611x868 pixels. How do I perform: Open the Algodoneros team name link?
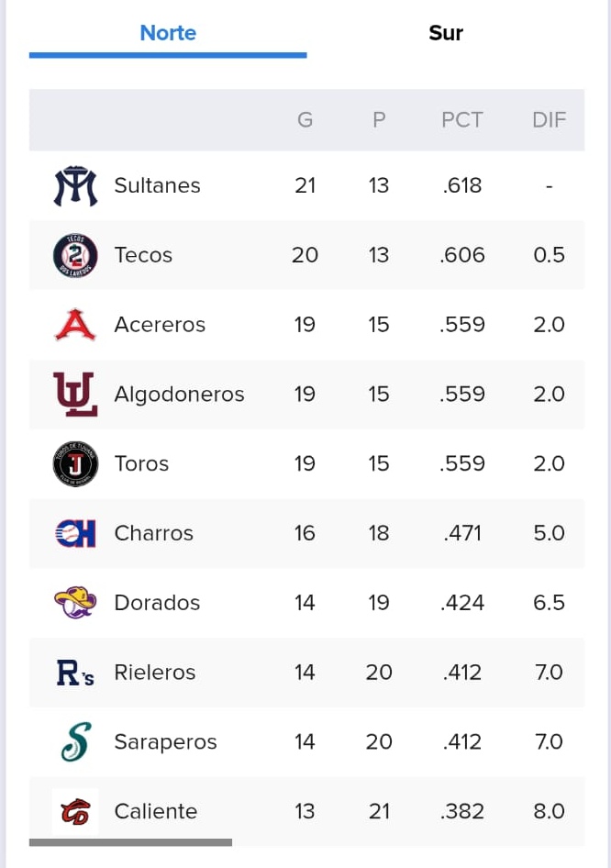pyautogui.click(x=179, y=395)
